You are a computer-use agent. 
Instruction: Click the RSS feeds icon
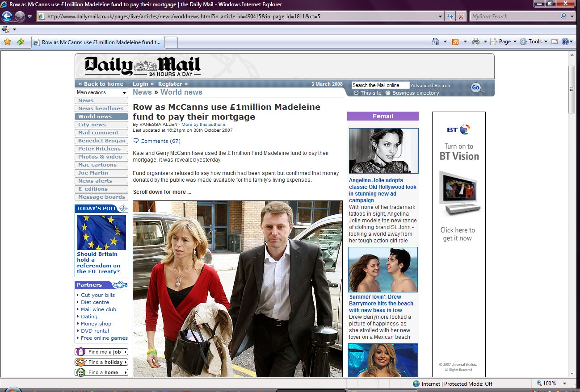point(455,42)
